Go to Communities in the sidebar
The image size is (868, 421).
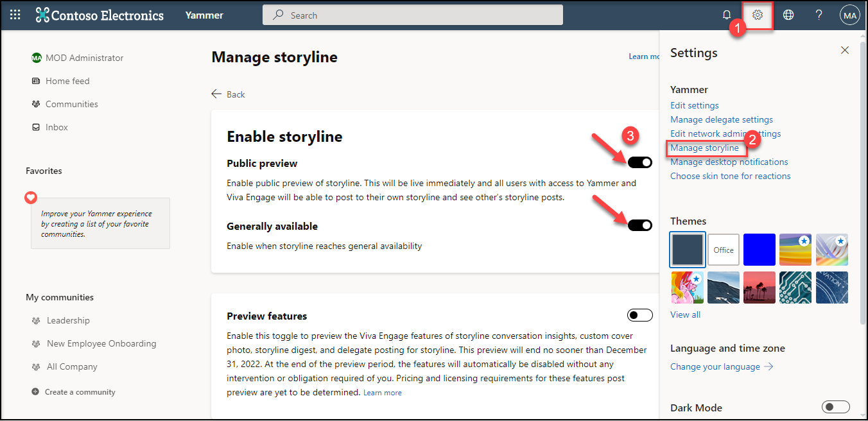(71, 104)
